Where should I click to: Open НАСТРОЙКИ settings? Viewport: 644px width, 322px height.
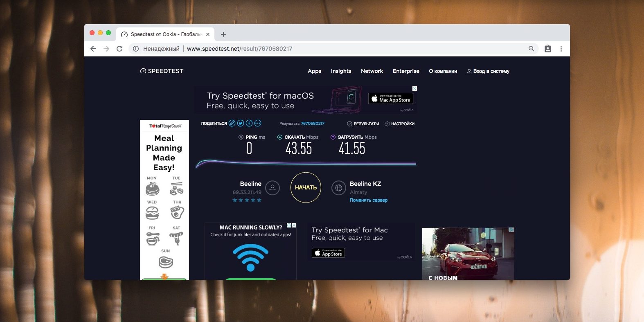[400, 124]
